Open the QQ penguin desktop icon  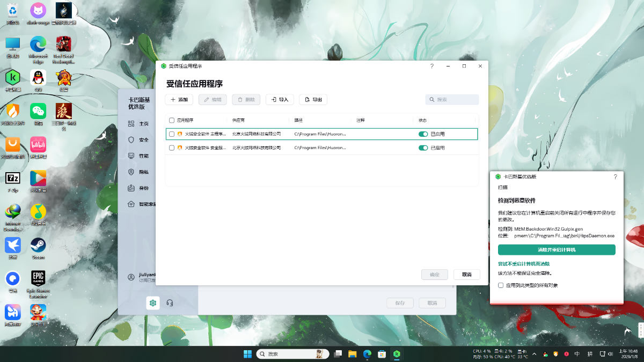(x=38, y=80)
